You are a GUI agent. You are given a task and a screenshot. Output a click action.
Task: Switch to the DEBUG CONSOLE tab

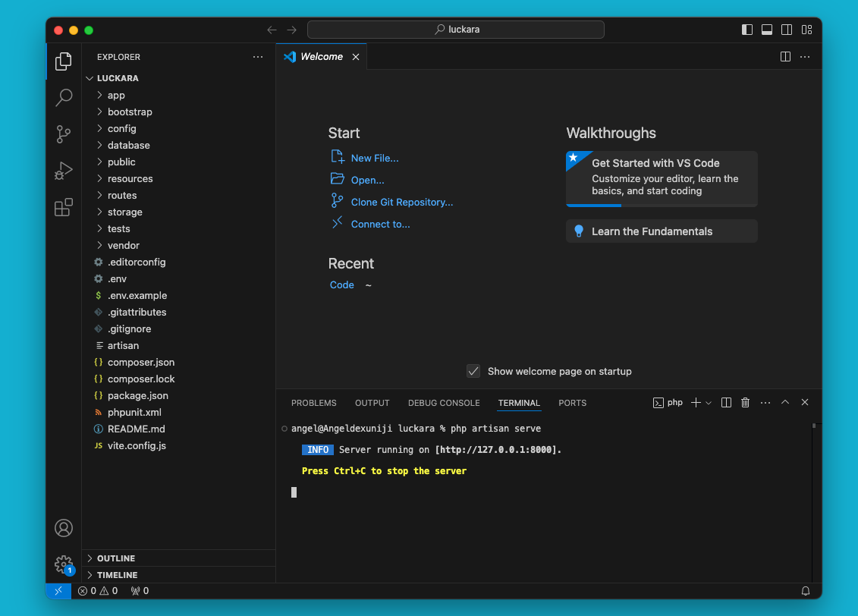tap(444, 403)
